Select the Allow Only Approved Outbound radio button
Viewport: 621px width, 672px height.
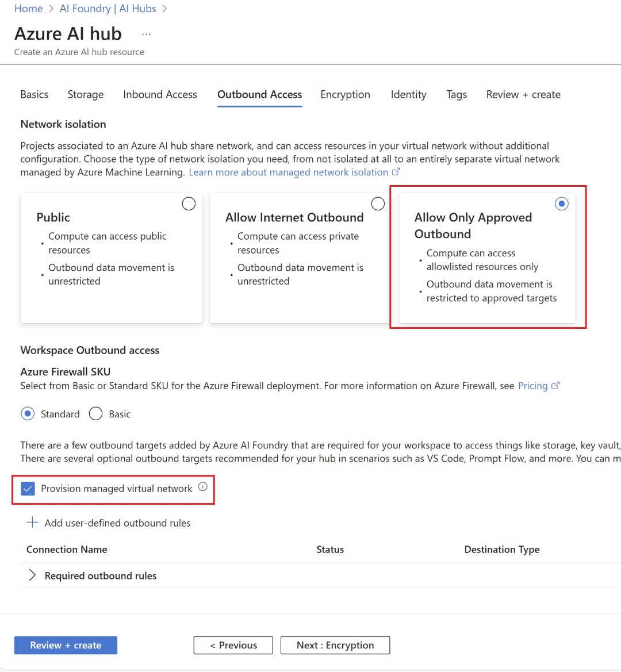point(561,203)
